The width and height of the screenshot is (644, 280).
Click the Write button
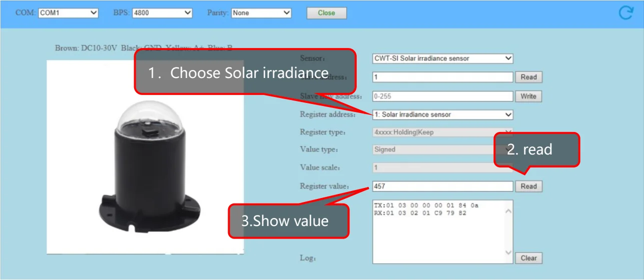point(528,96)
